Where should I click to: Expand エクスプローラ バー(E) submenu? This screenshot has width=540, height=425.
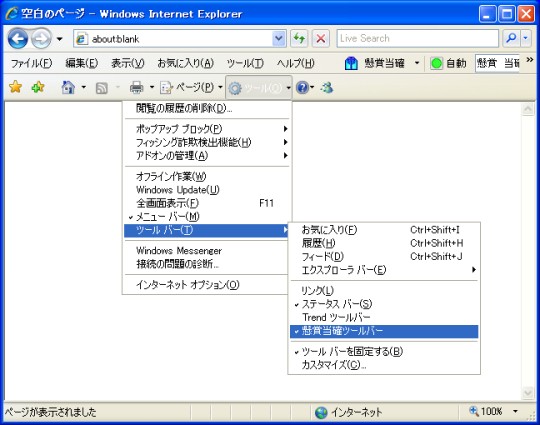pos(384,270)
